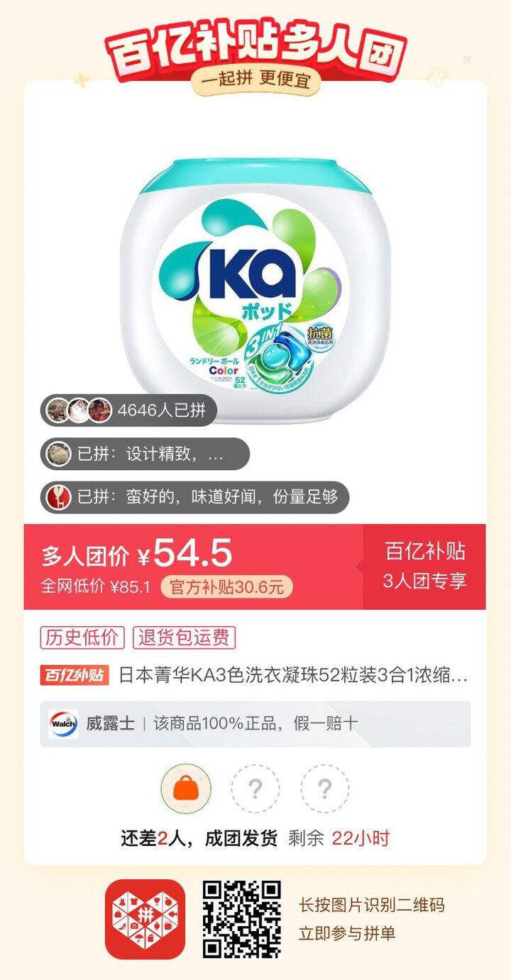The height and width of the screenshot is (980, 511).
Task: Tap the Pinduoduo app logo icon
Action: click(145, 920)
